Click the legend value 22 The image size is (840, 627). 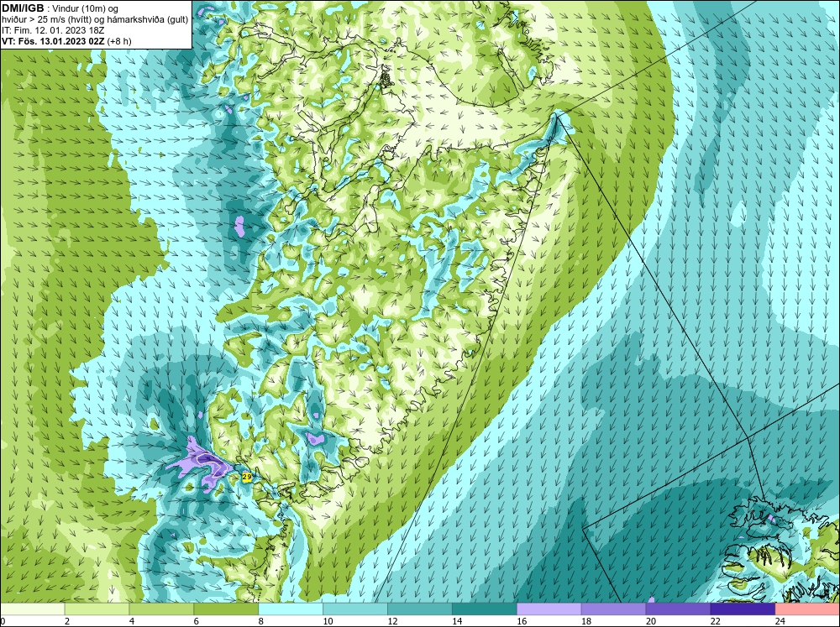[x=715, y=621]
